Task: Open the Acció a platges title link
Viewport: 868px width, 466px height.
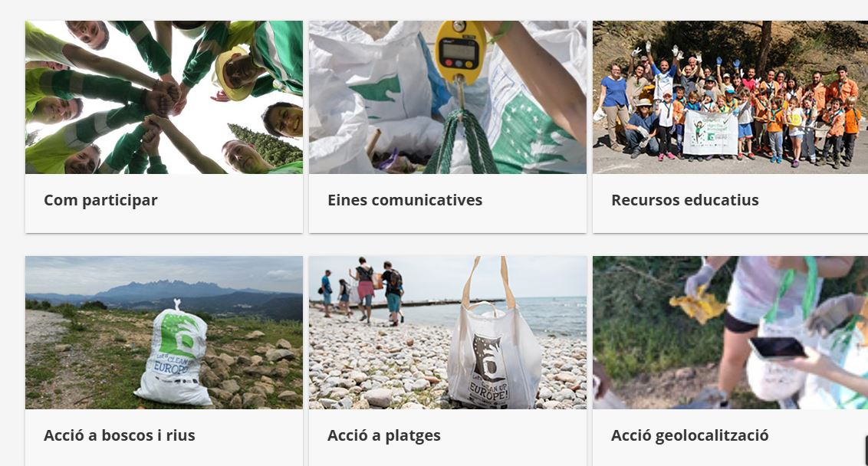Action: coord(384,435)
